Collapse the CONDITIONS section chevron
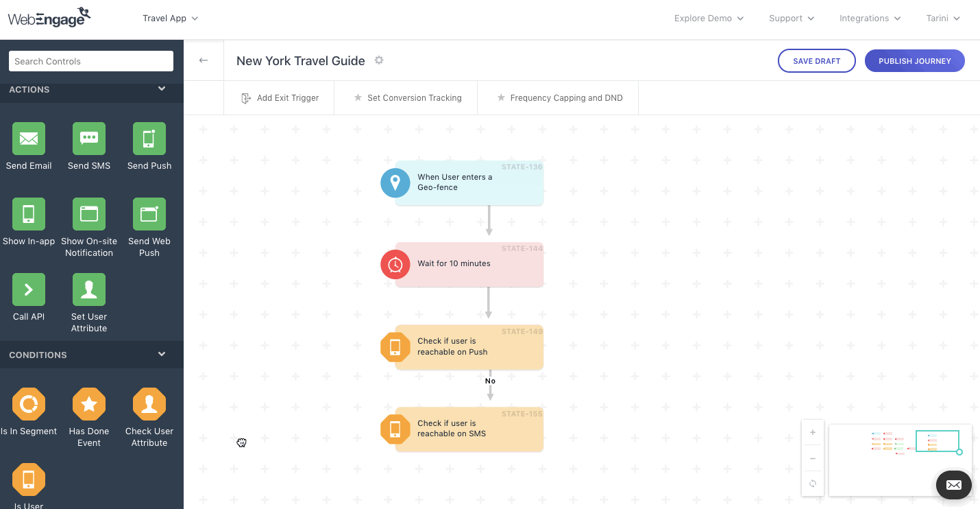Viewport: 980px width, 509px height. pyautogui.click(x=162, y=354)
